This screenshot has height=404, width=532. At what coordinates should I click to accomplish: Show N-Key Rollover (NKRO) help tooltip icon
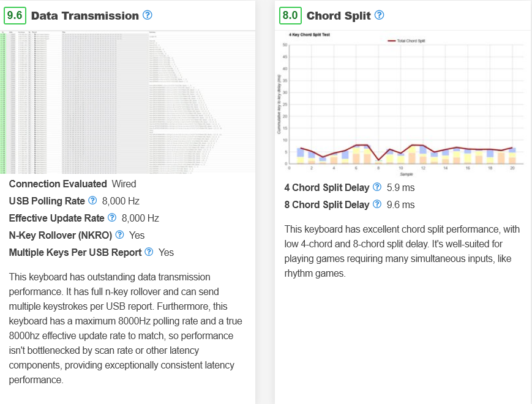[120, 235]
